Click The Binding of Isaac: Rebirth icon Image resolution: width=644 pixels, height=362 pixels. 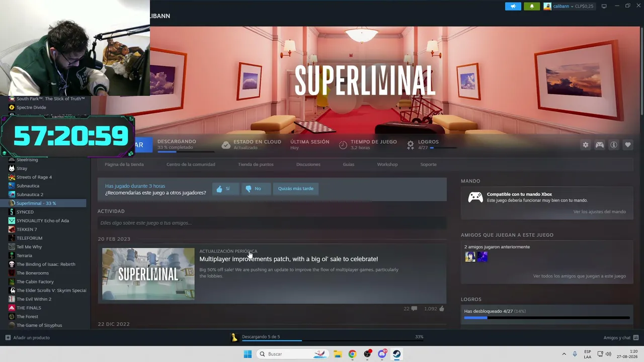(x=12, y=264)
